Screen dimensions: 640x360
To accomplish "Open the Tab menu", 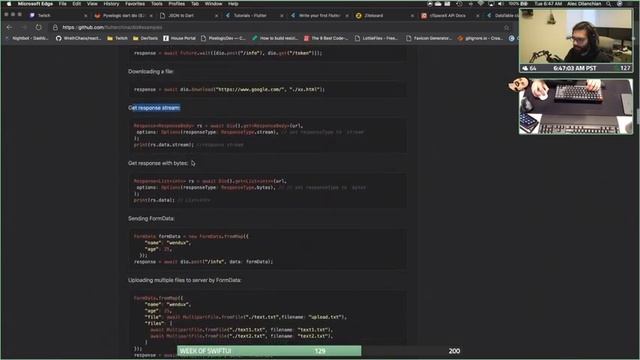I will (195, 4).
